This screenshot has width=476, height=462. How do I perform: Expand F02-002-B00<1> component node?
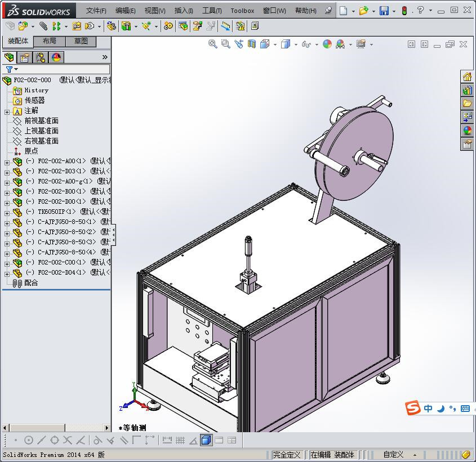click(x=7, y=193)
